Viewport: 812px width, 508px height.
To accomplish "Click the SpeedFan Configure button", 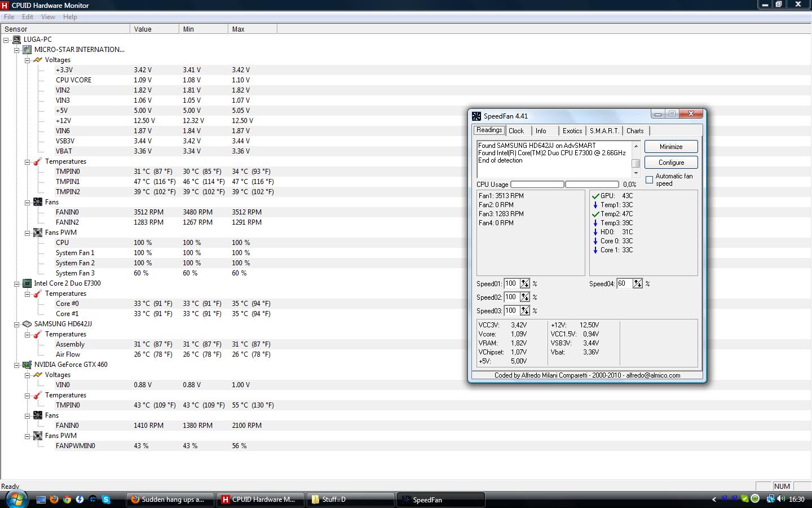I will [671, 163].
